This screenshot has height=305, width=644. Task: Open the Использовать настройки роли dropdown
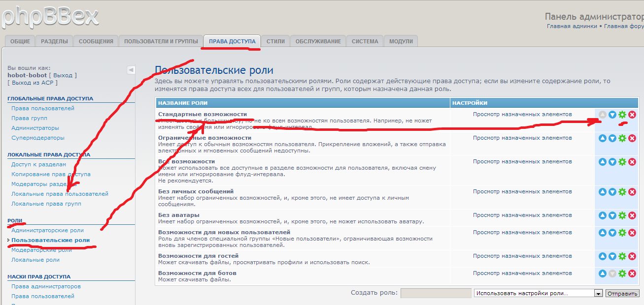point(598,293)
